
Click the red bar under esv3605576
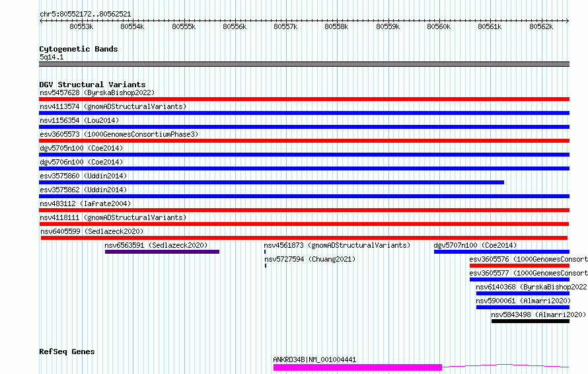pyautogui.click(x=519, y=266)
